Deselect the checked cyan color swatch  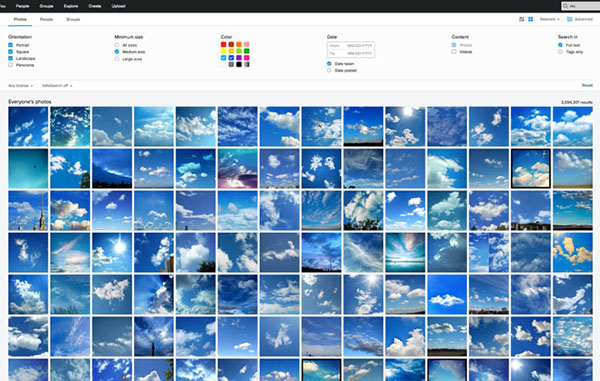coord(223,58)
